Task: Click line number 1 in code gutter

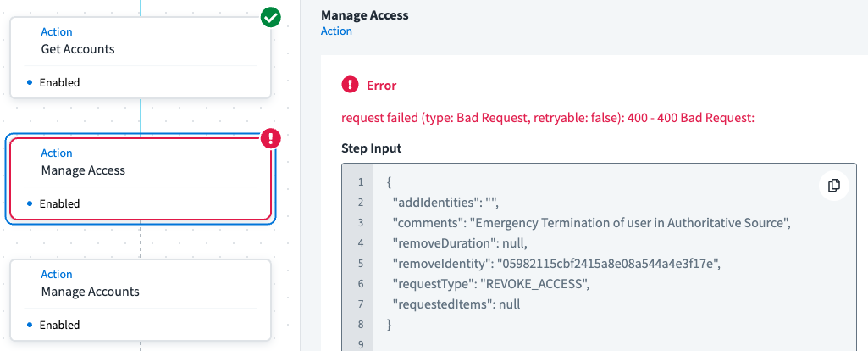Action: (x=361, y=182)
